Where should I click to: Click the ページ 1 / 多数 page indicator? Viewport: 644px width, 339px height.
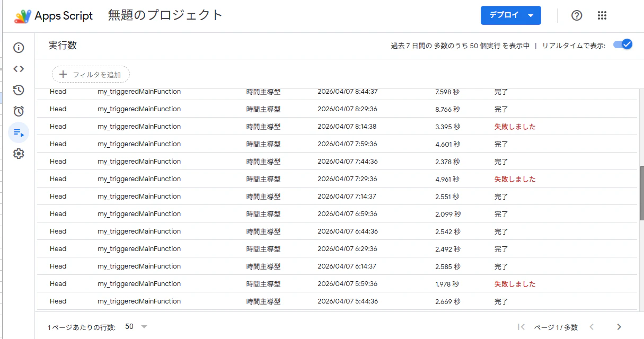[x=555, y=327]
